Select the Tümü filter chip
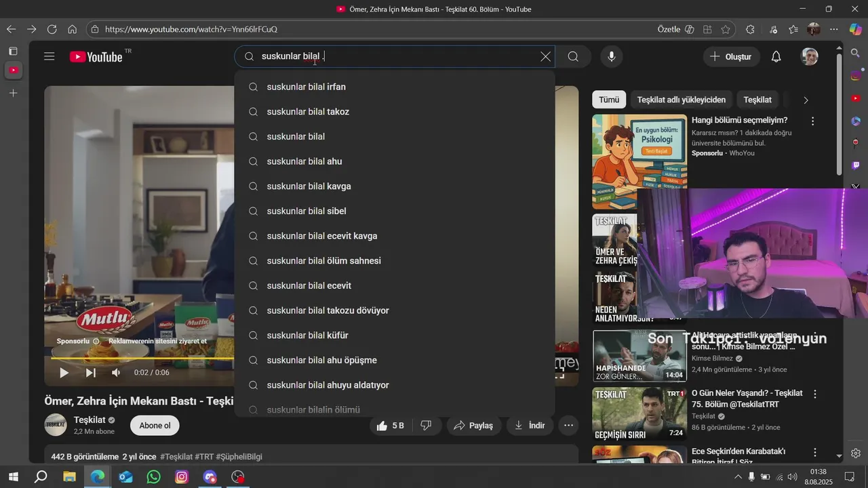 pyautogui.click(x=609, y=100)
